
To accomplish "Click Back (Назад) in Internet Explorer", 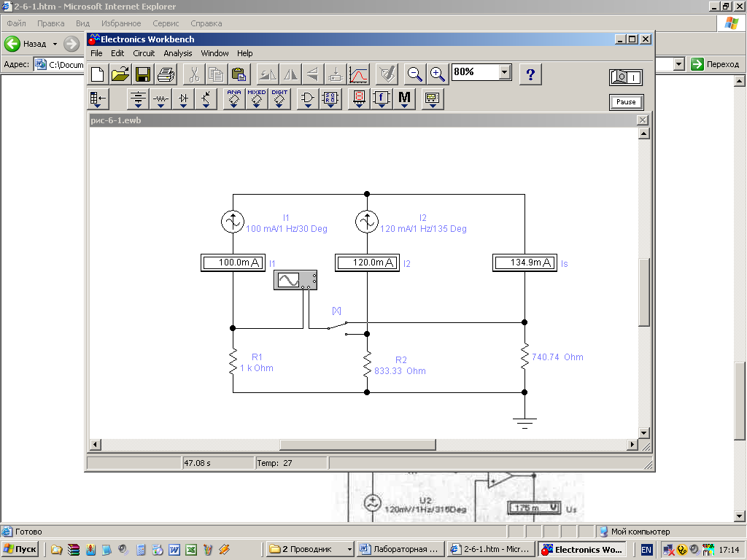I will pyautogui.click(x=31, y=44).
